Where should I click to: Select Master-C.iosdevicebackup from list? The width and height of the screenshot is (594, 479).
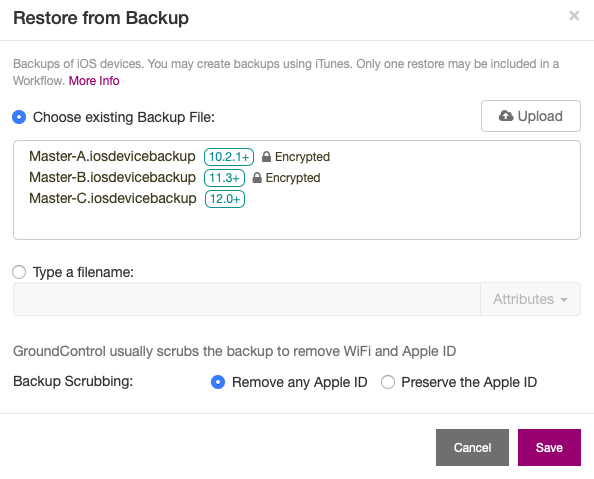pos(113,199)
